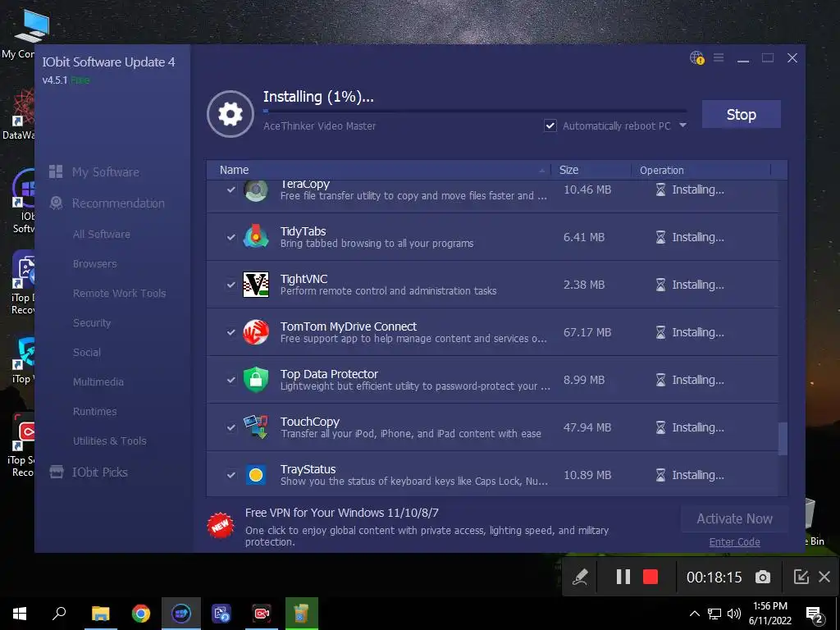The image size is (840, 630).
Task: Open the hamburger options menu
Action: [719, 57]
